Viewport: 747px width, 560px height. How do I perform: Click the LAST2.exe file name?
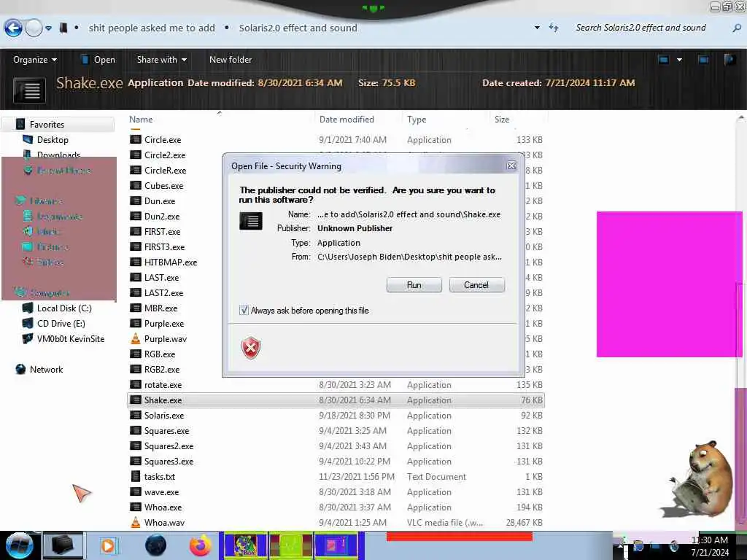click(x=163, y=293)
